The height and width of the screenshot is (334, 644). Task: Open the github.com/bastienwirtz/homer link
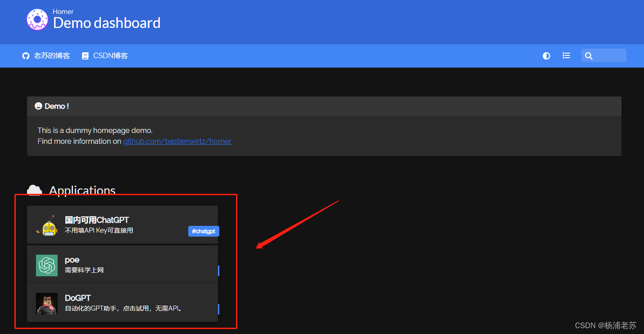click(177, 141)
